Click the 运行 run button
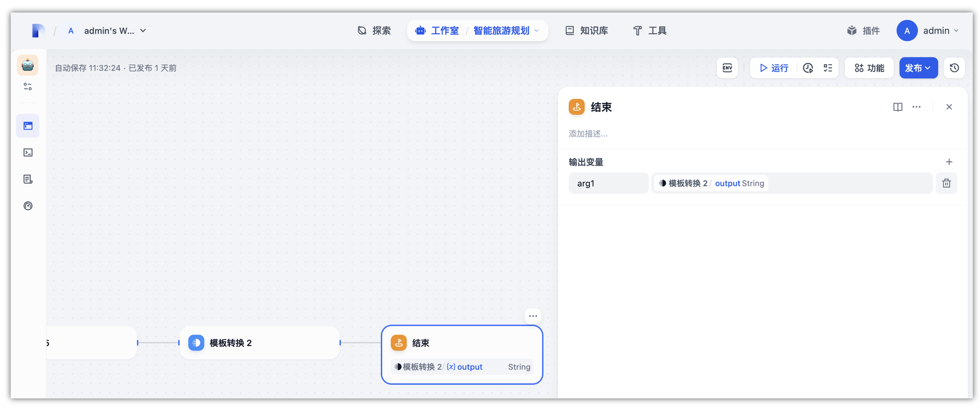This screenshot has height=413, width=980. click(x=774, y=68)
